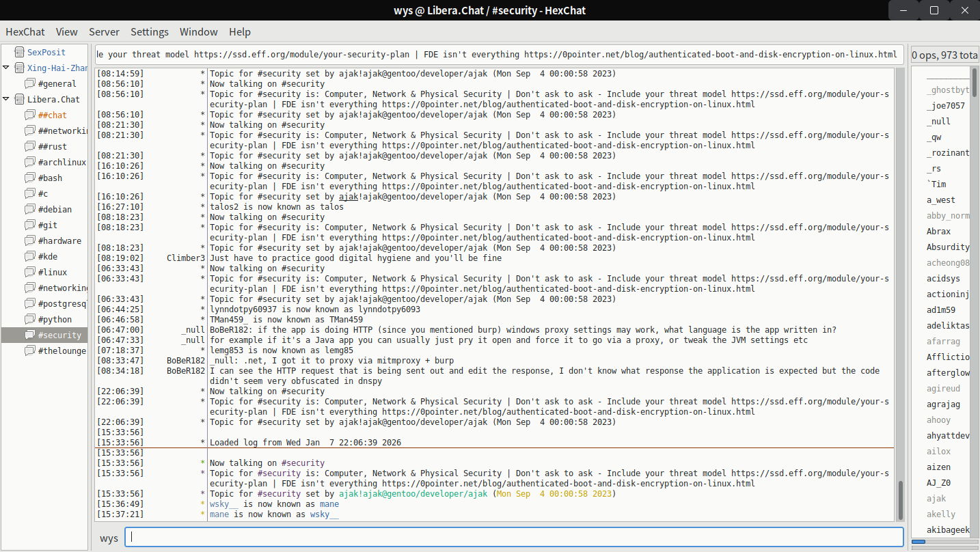Click the channel icon next to #debian

(x=30, y=209)
